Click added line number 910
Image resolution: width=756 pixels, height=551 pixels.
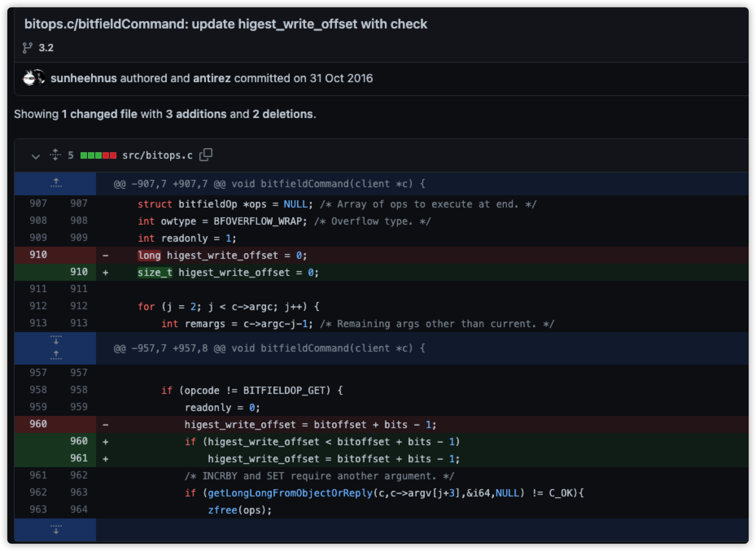79,272
